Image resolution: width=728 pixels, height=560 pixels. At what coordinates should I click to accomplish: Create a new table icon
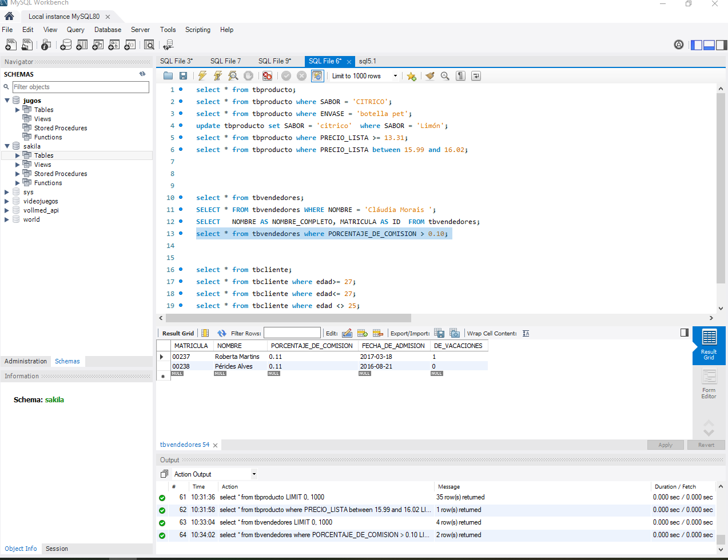(82, 45)
